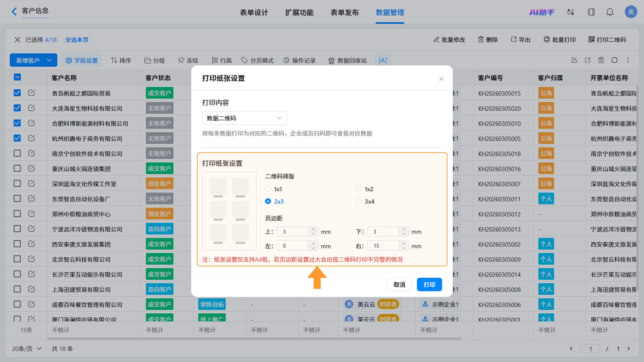Uncheck 大连海星生物科技有限公司 row checkbox
The image size is (644, 362).
pos(17,108)
